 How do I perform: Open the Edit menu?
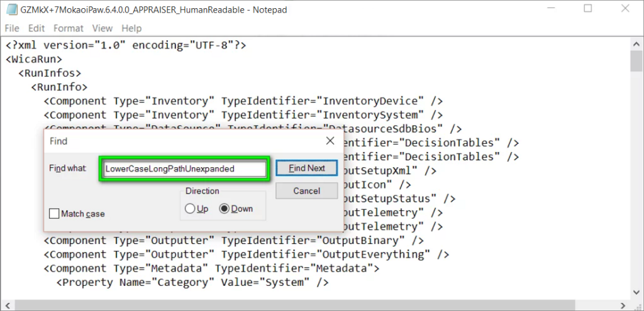pos(36,28)
